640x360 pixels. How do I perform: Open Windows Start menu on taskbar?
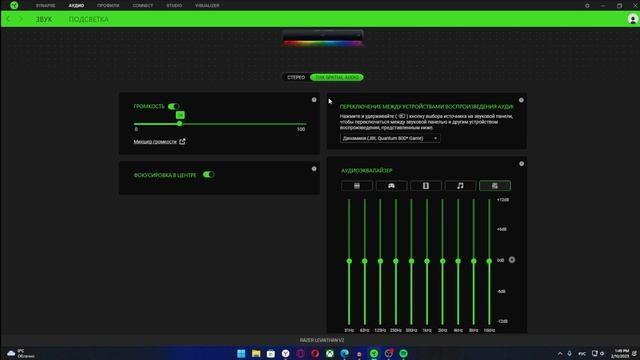click(241, 353)
